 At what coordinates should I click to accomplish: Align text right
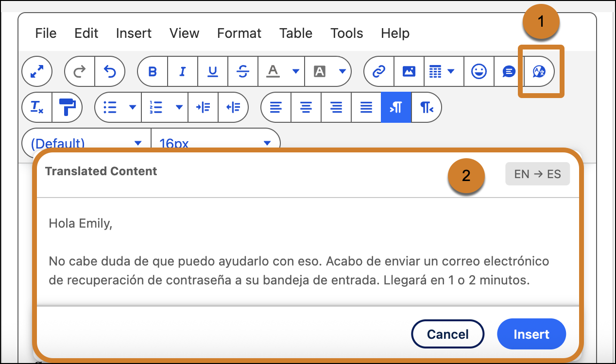pyautogui.click(x=336, y=107)
